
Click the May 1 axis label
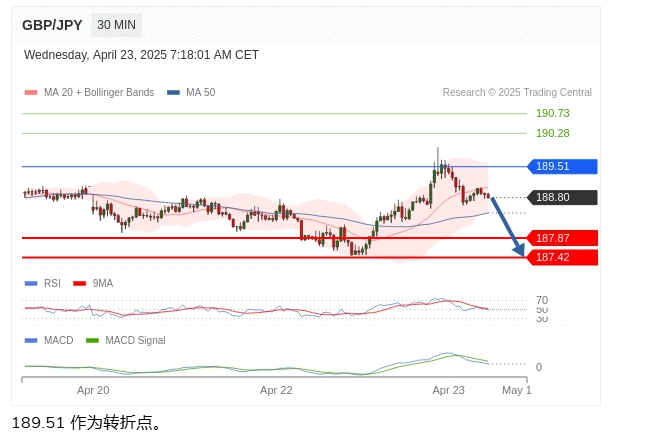[x=516, y=390]
